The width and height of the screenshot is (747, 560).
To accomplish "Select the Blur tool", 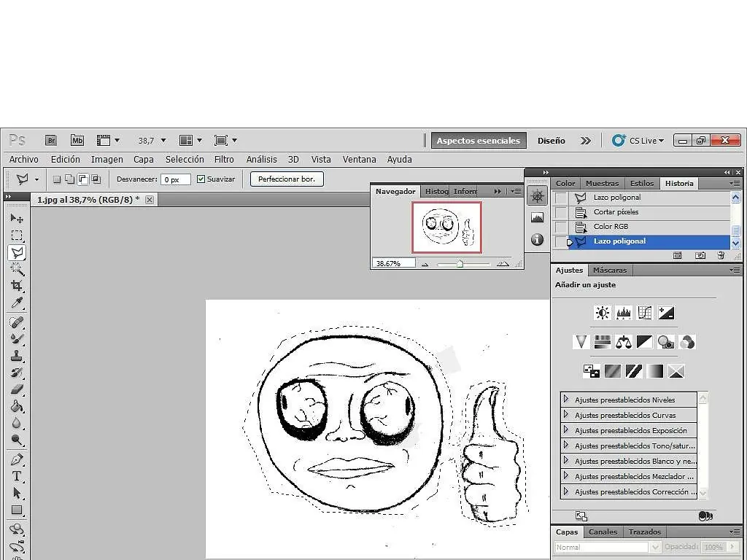I will [x=17, y=423].
